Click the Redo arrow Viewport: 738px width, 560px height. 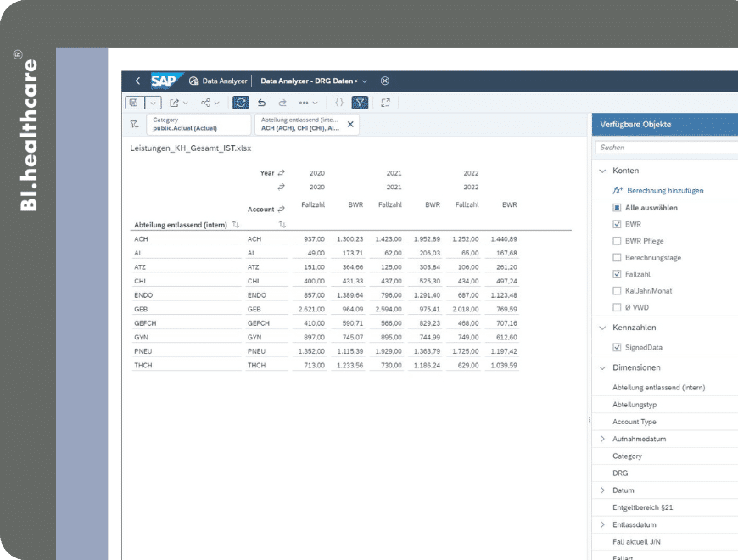pos(282,103)
